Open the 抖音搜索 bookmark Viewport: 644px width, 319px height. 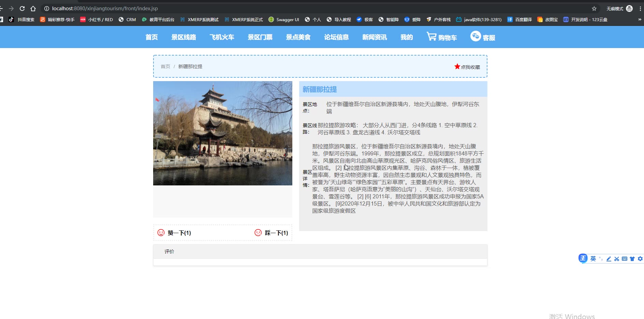pyautogui.click(x=21, y=19)
